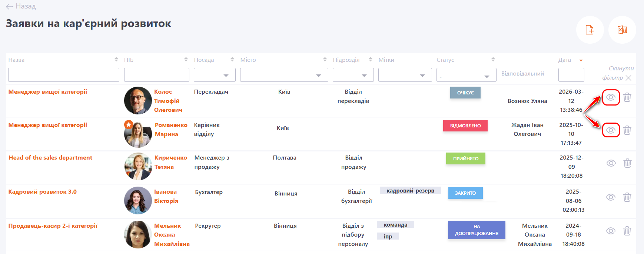Expand the Посада filter dropdown

[215, 75]
